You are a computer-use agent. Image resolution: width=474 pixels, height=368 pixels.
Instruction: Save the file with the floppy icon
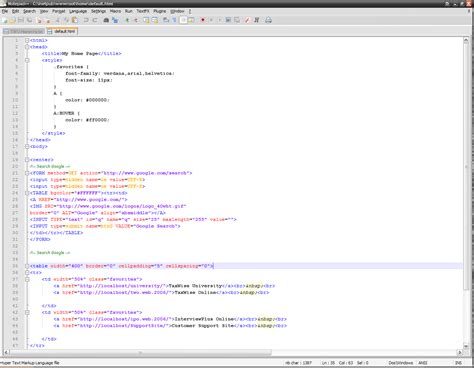tap(21, 20)
